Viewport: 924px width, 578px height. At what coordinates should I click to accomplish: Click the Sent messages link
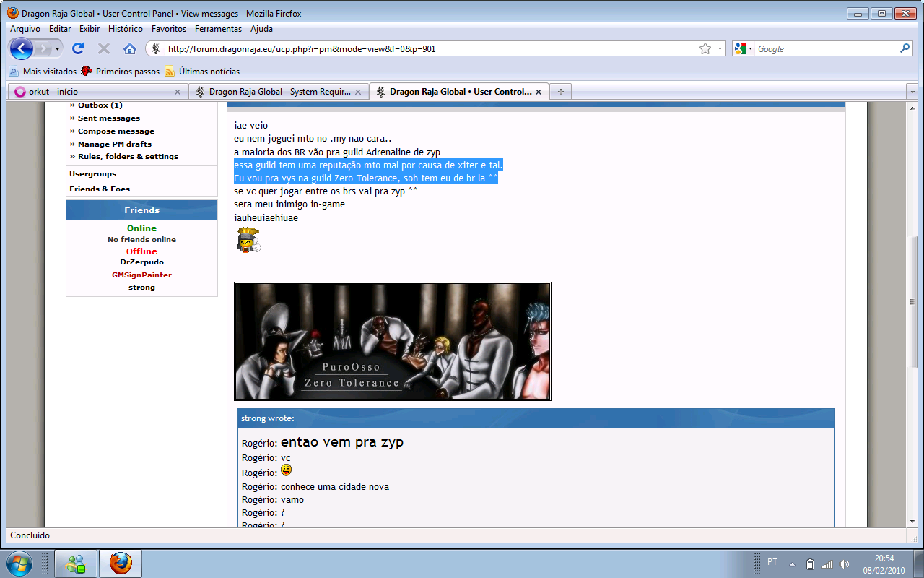(108, 118)
